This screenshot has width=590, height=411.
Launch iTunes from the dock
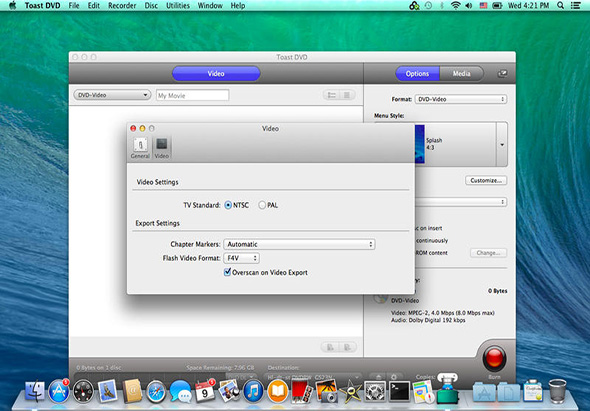253,391
